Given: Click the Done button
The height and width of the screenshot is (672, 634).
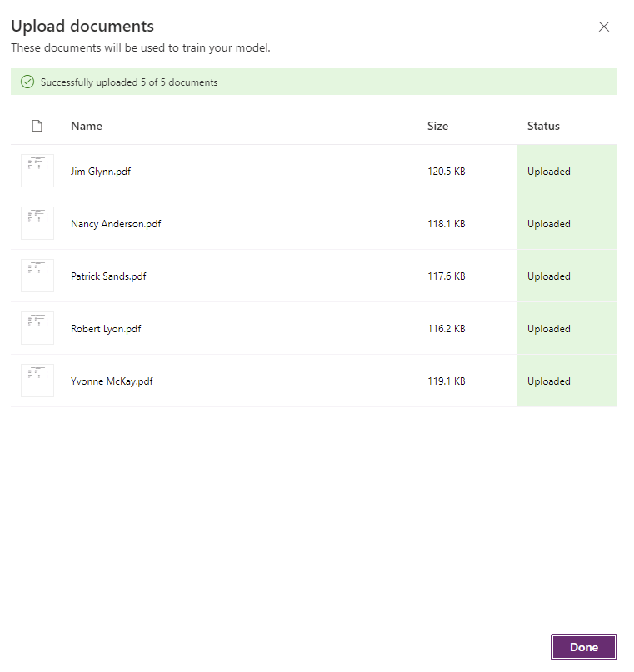Looking at the screenshot, I should pyautogui.click(x=583, y=647).
